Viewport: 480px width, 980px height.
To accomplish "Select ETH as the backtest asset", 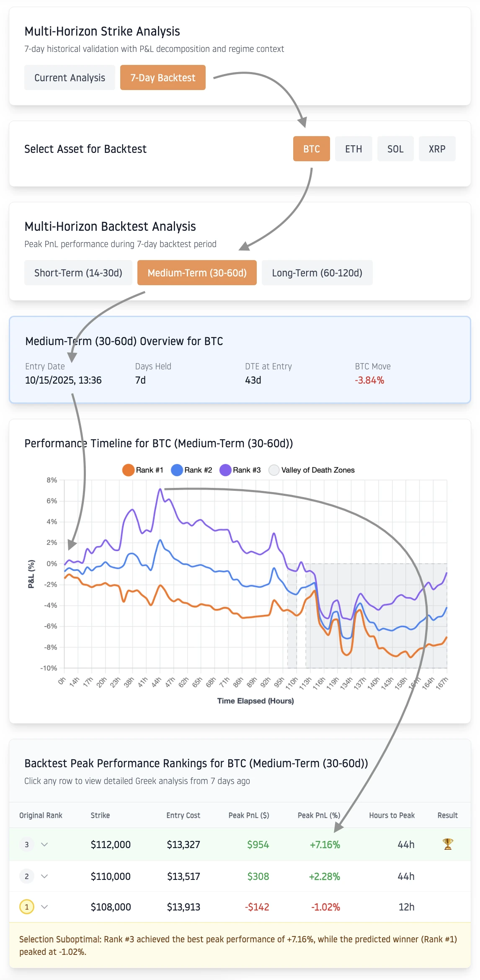I will point(354,149).
